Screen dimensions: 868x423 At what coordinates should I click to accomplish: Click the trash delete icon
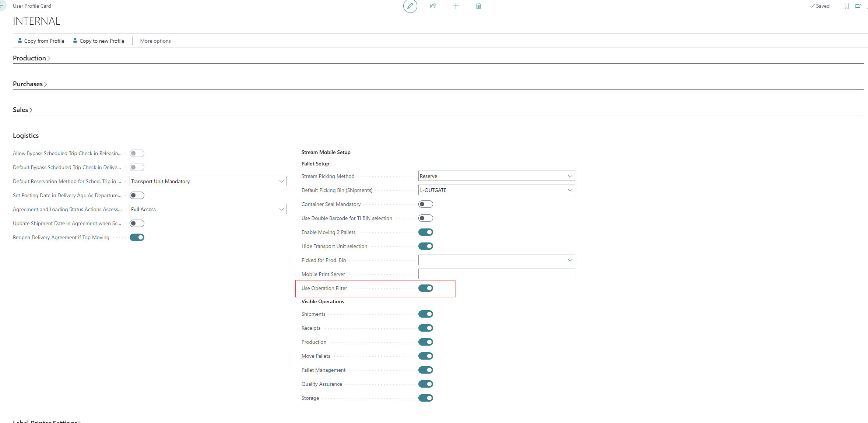pos(478,6)
